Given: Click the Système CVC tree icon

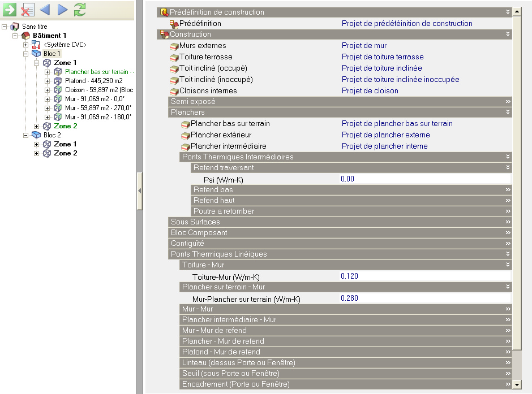Looking at the screenshot, I should 36,45.
